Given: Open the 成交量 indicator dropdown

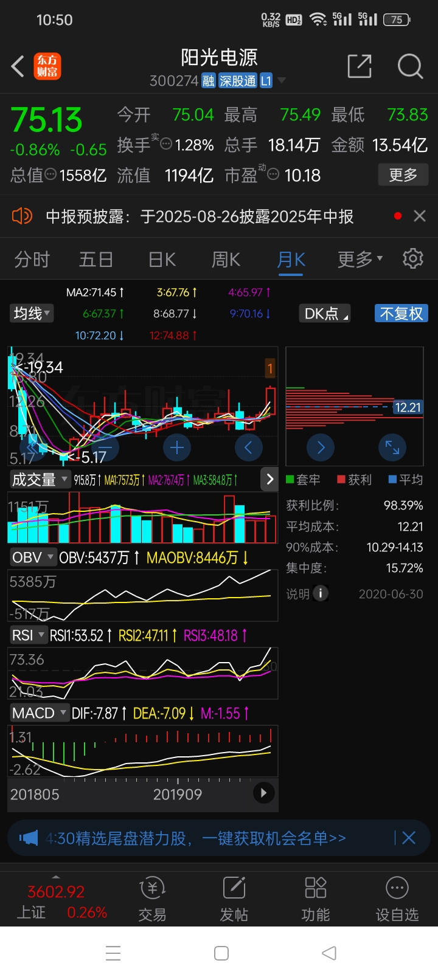Looking at the screenshot, I should (40, 480).
